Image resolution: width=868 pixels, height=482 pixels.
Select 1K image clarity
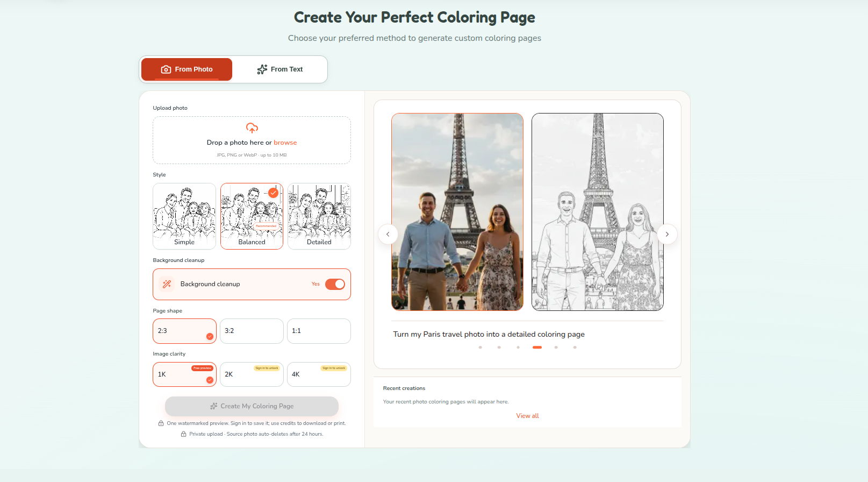pos(184,374)
